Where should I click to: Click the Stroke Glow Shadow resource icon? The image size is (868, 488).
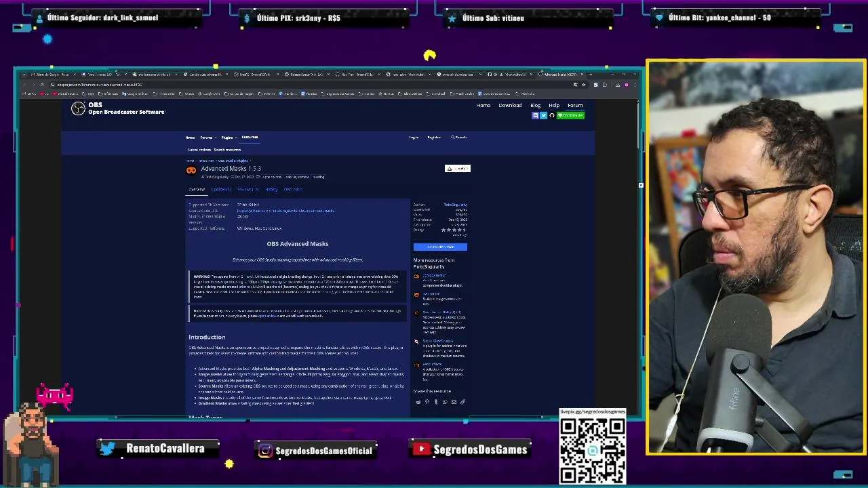click(416, 342)
